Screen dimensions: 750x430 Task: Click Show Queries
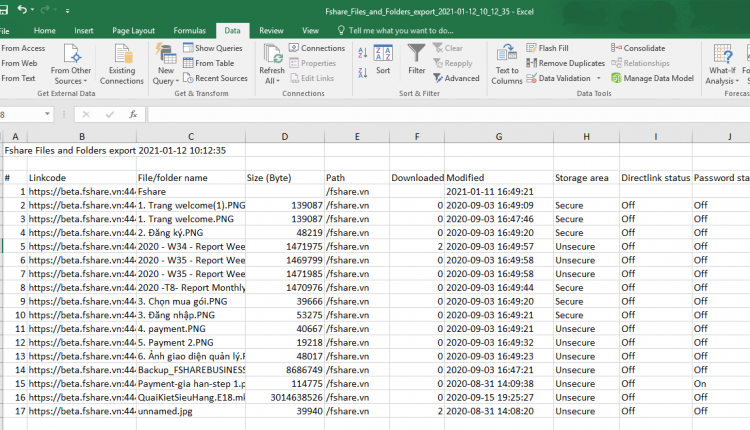click(x=213, y=48)
